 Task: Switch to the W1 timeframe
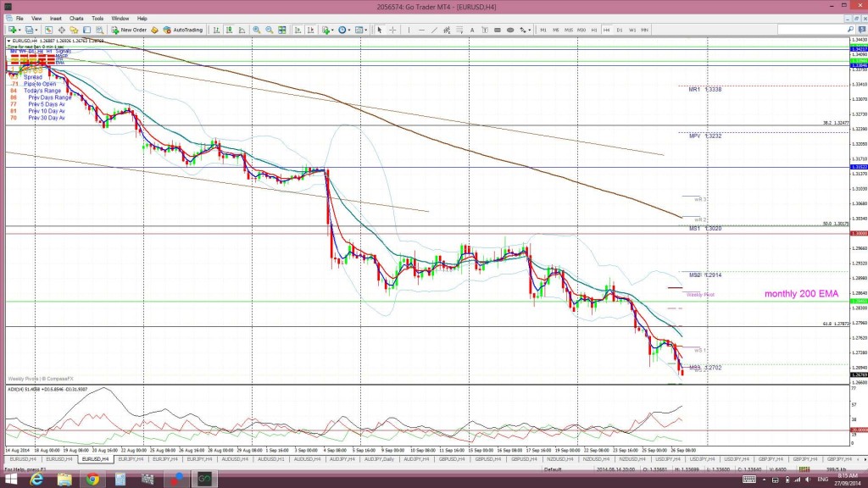pyautogui.click(x=632, y=30)
